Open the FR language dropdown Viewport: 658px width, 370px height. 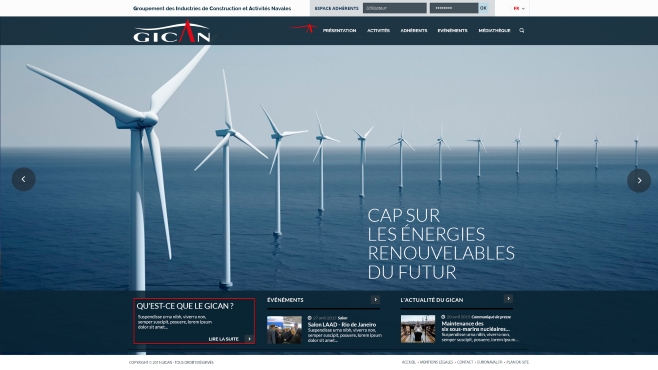click(x=519, y=8)
